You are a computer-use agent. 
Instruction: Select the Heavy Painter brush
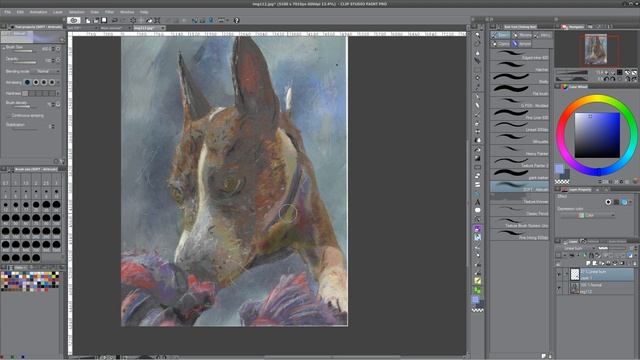(520, 150)
